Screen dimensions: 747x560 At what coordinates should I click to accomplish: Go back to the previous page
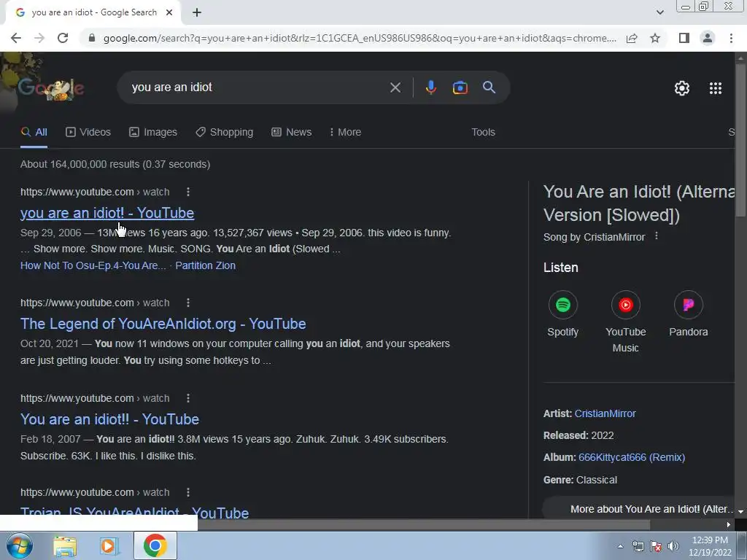(x=16, y=38)
